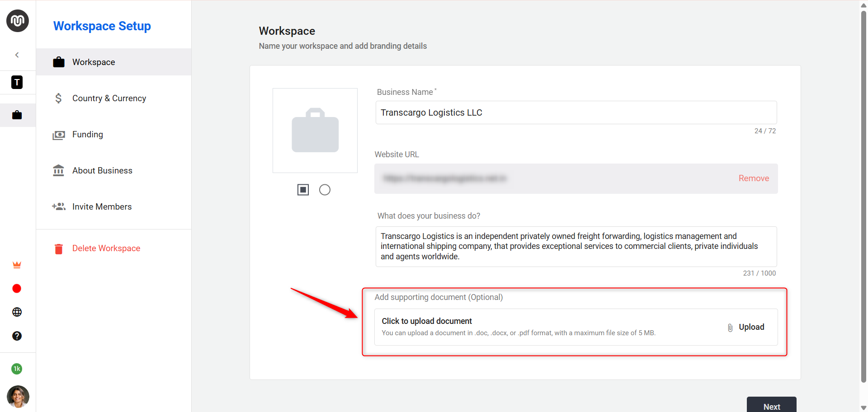Viewport: 868px width, 412px height.
Task: Select the circle logo shape option
Action: coord(325,190)
